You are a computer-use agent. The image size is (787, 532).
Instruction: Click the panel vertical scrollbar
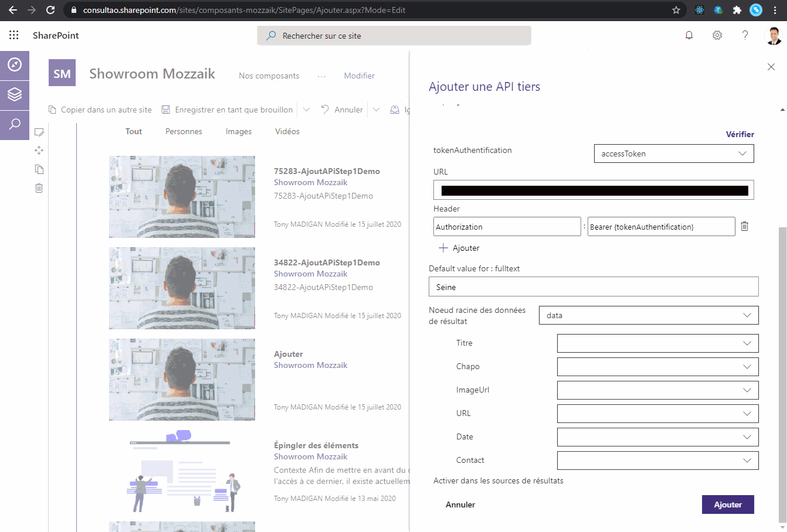(782, 375)
